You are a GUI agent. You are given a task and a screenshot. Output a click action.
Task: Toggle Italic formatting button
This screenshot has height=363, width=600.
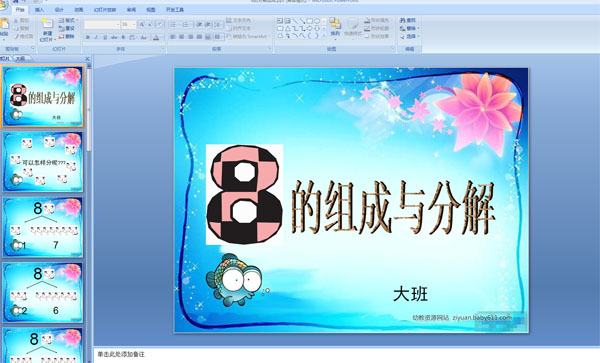click(x=96, y=37)
